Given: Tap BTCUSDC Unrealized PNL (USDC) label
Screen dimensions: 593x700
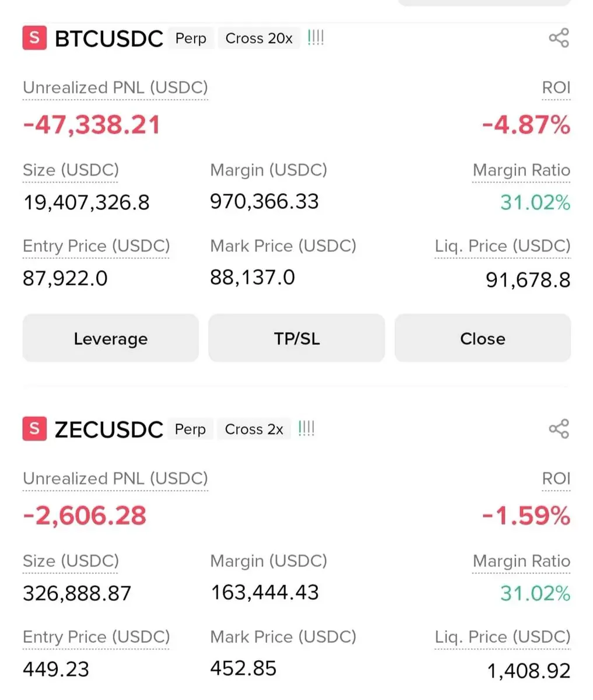Looking at the screenshot, I should [115, 87].
